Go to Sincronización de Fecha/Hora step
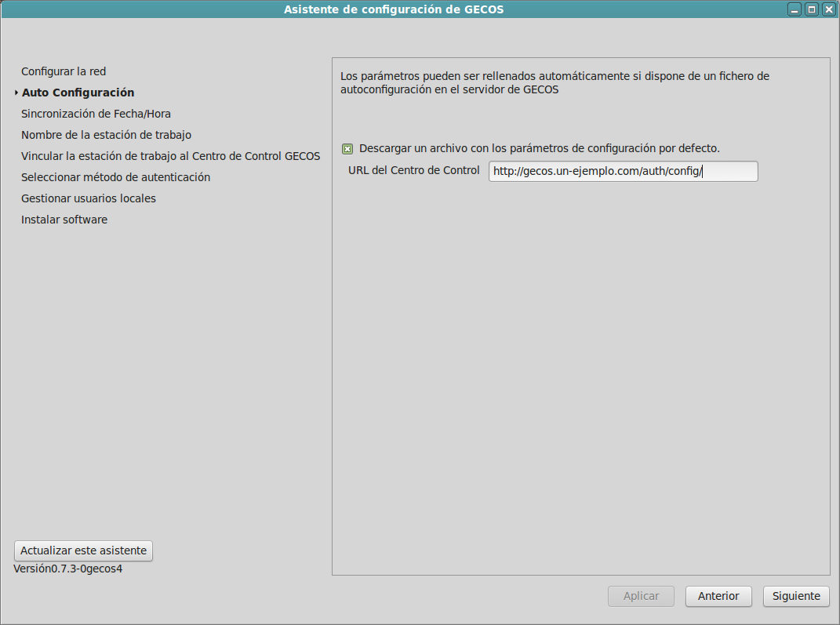Screen dimensions: 840x625 (96, 114)
